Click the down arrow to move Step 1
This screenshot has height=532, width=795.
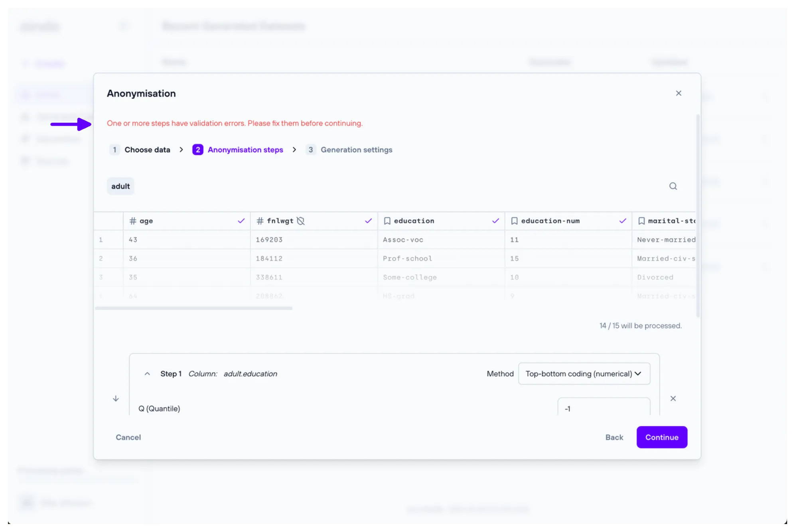(116, 398)
